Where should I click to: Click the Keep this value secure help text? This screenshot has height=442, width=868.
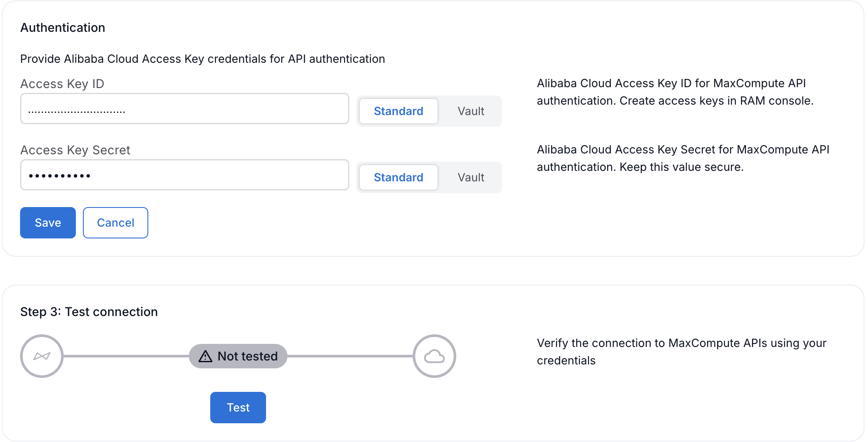click(x=681, y=167)
